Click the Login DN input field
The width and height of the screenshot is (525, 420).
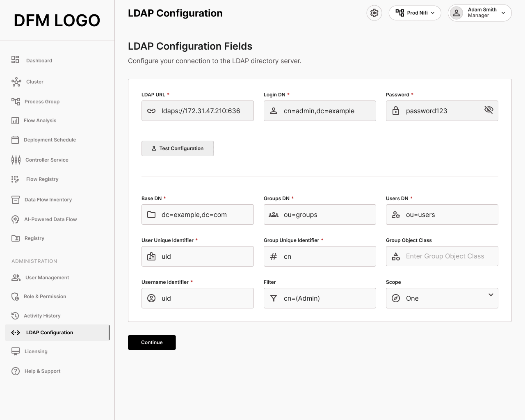pyautogui.click(x=320, y=111)
